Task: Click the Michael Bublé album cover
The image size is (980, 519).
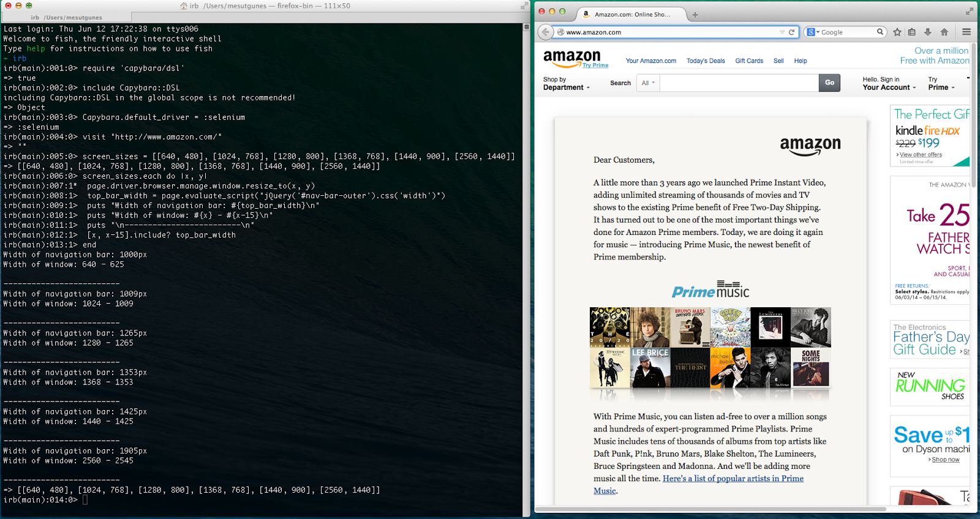Action: 730,368
